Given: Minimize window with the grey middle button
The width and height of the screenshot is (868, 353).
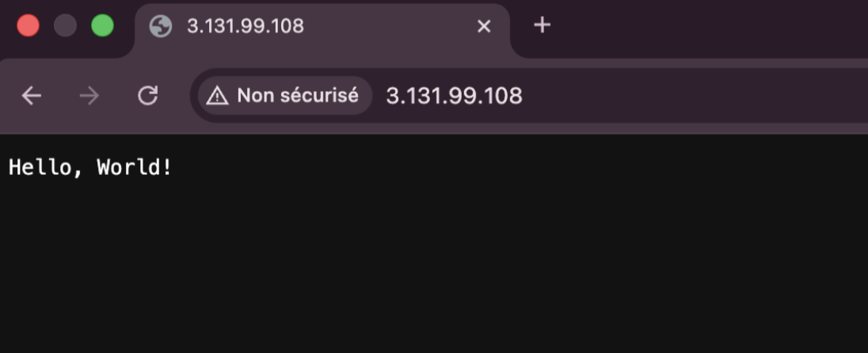Looking at the screenshot, I should (65, 26).
